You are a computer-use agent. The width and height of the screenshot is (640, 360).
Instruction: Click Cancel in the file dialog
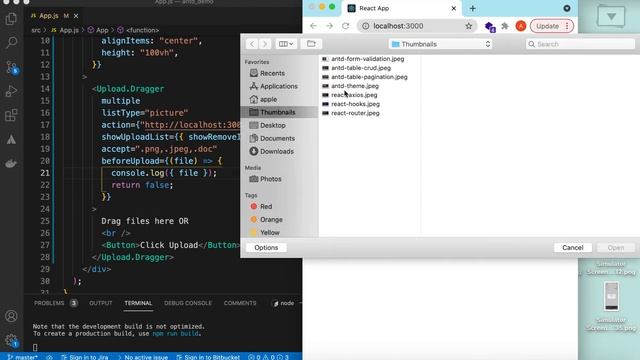coord(573,248)
